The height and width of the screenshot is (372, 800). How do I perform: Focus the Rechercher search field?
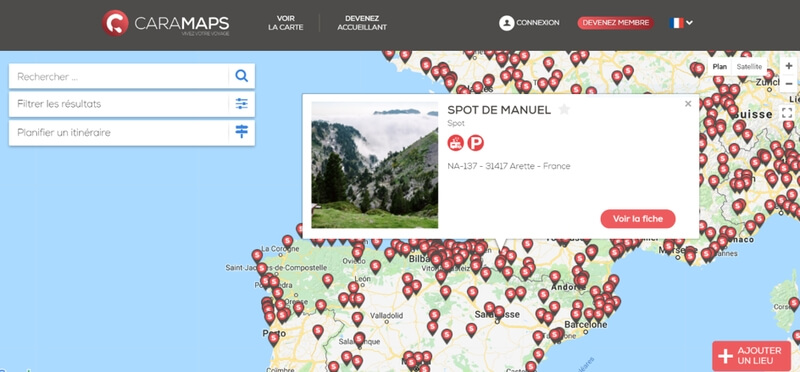118,77
